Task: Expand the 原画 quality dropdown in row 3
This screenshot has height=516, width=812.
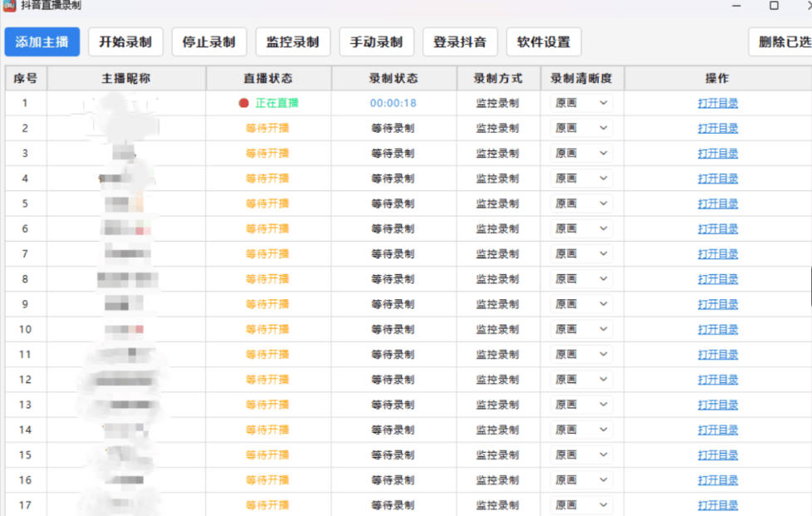Action: point(581,154)
